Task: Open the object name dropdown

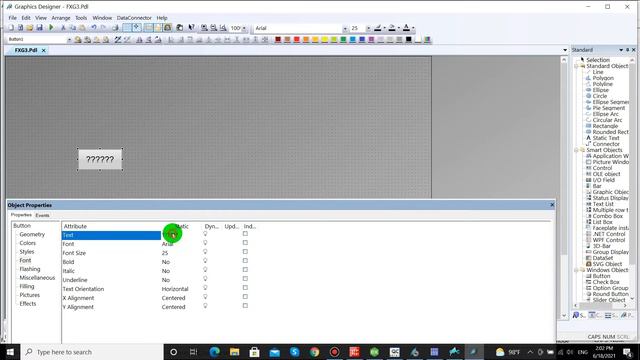Action: tap(69, 40)
